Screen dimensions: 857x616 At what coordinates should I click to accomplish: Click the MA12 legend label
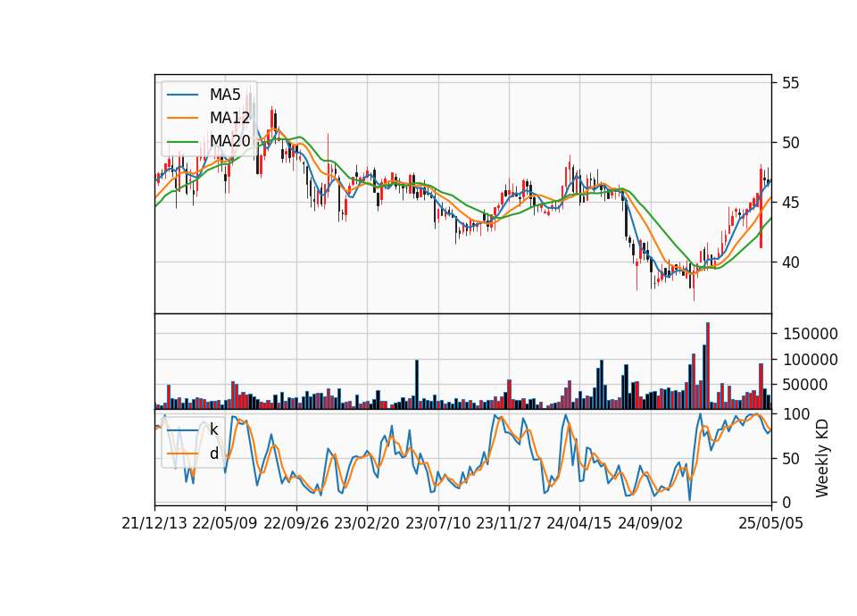coord(229,118)
